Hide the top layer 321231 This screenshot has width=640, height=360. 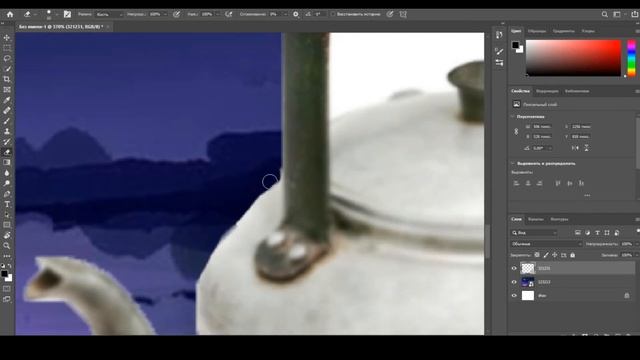(514, 268)
